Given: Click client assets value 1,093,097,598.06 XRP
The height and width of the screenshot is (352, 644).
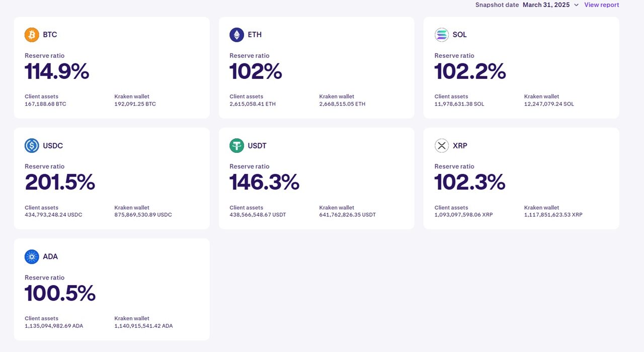Looking at the screenshot, I should (x=464, y=215).
